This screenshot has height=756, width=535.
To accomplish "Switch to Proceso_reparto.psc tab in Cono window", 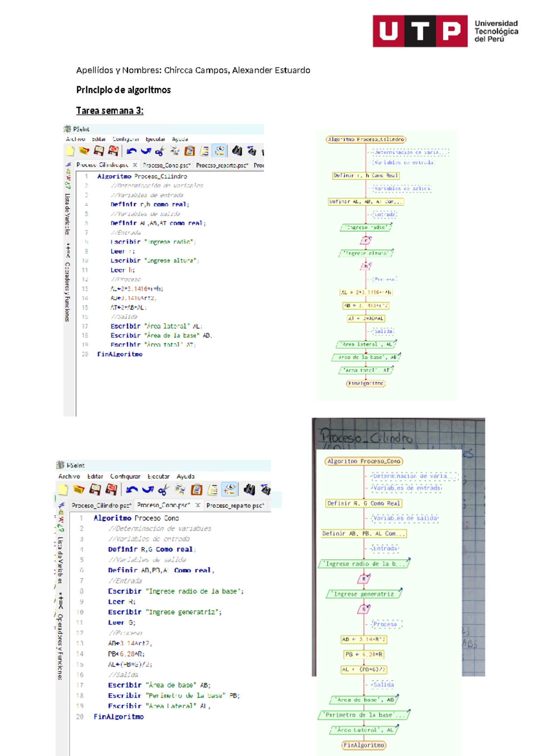I will [235, 505].
